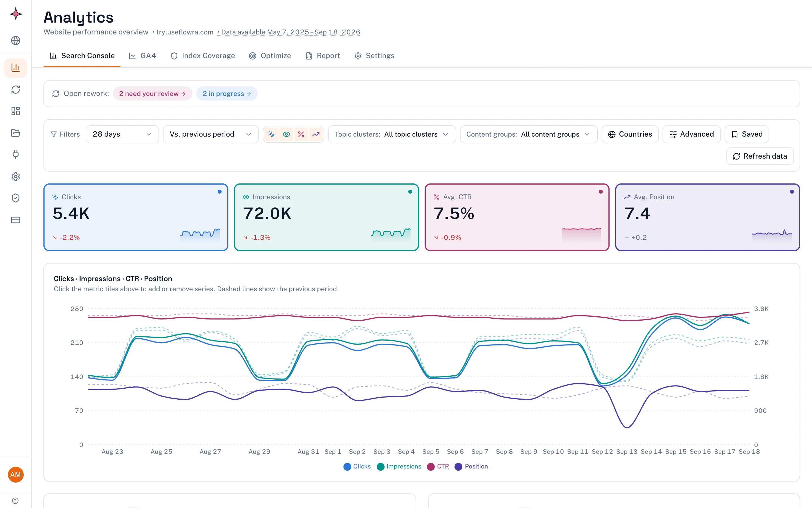Go to the Report tab
This screenshot has height=508, width=812.
coord(323,56)
